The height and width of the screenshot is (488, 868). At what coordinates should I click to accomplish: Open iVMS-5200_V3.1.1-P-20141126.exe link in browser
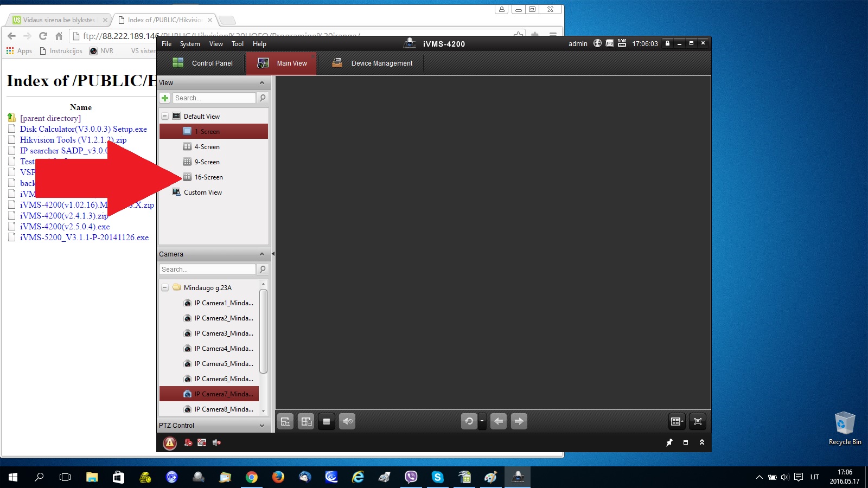(x=84, y=237)
